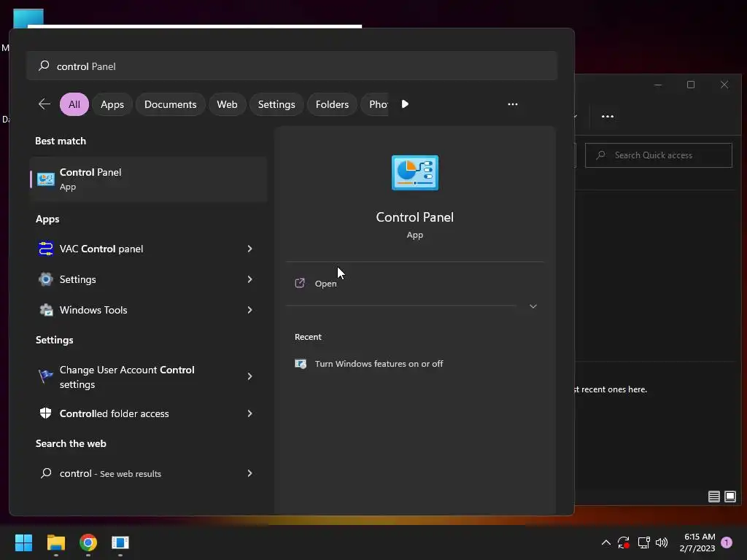Click the network tray icon
747x560 pixels.
click(643, 542)
